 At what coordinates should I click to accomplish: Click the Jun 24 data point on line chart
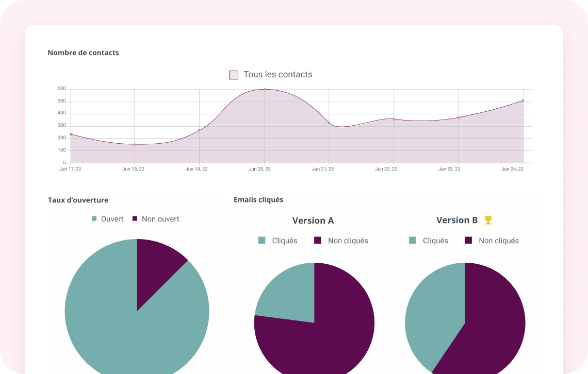[523, 100]
